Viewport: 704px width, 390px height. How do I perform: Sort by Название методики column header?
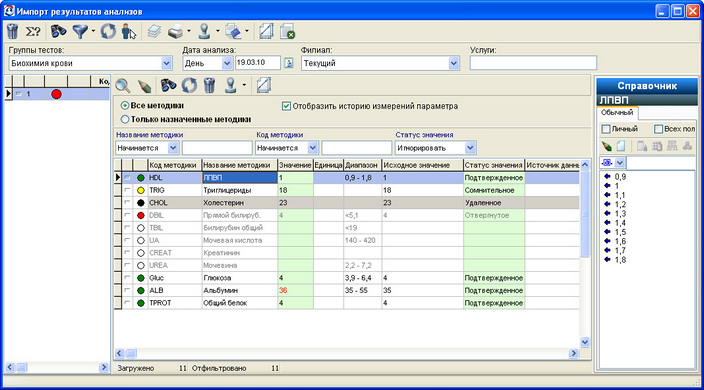tap(239, 165)
